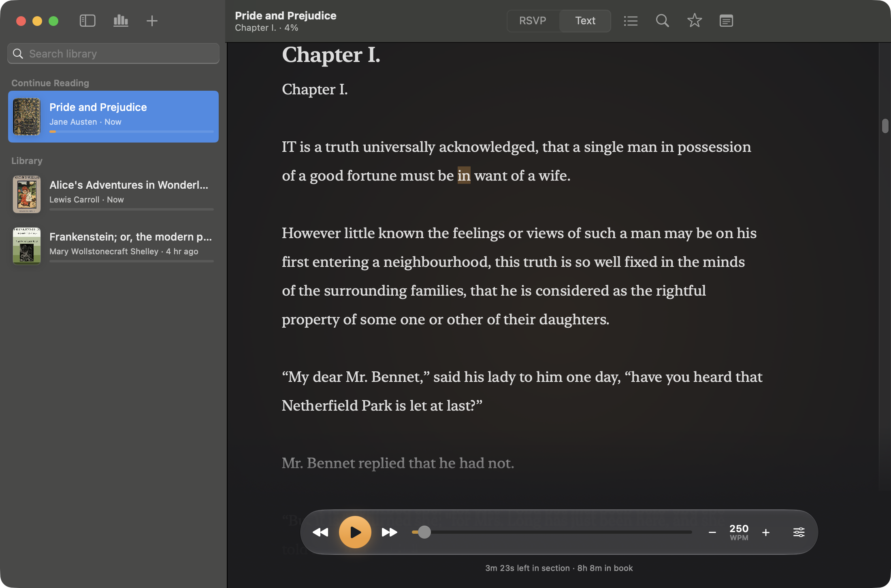The width and height of the screenshot is (891, 588).
Task: Click the highlighted word "in"
Action: tap(464, 175)
